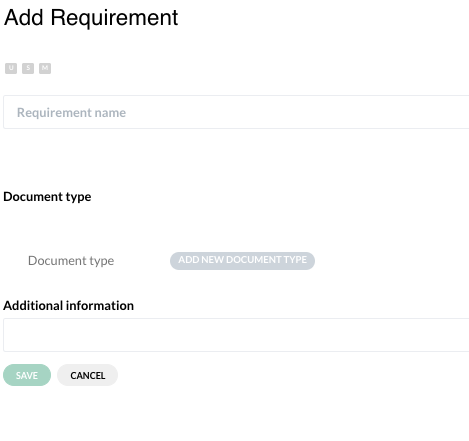Click Add New Document Type button

click(242, 261)
